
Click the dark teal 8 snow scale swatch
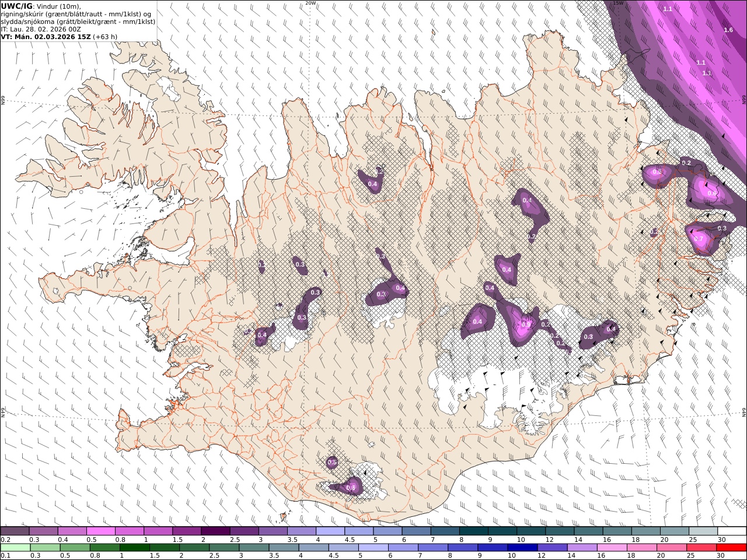pyautogui.click(x=473, y=531)
